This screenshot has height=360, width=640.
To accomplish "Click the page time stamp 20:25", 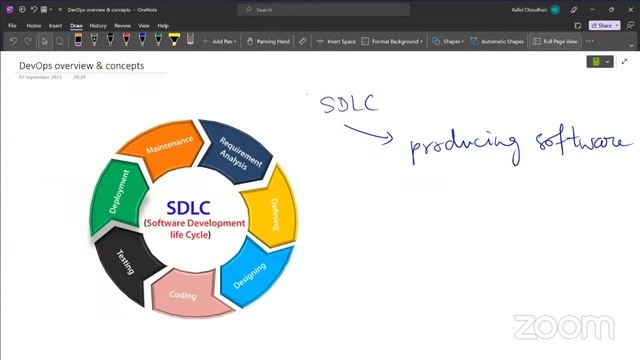I will (80, 77).
